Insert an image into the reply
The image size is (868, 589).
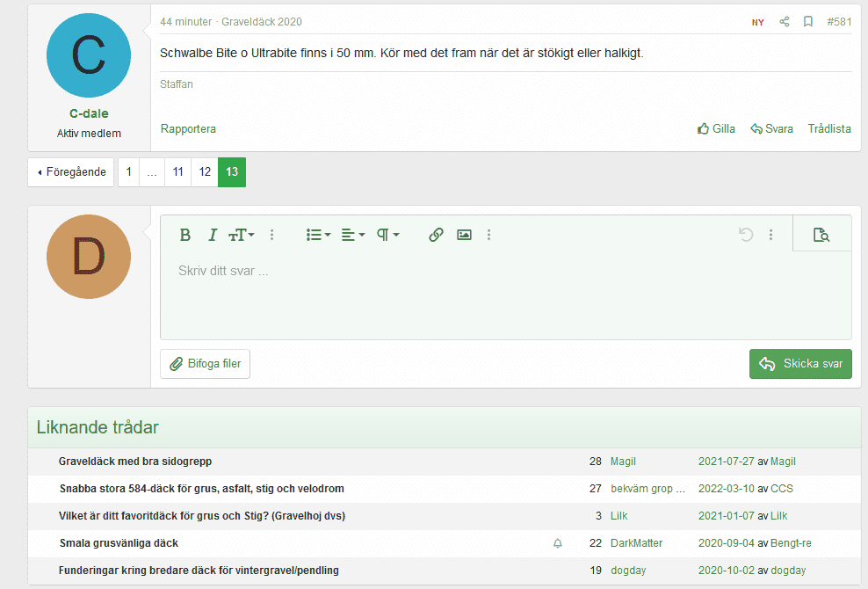click(464, 235)
